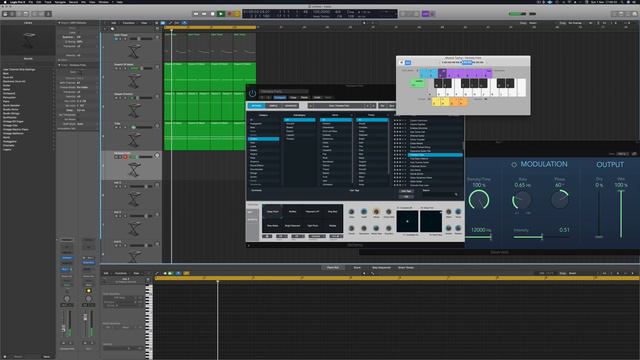This screenshot has height=360, width=640.
Task: Toggle the Library button in control bar
Action: [x=5, y=13]
